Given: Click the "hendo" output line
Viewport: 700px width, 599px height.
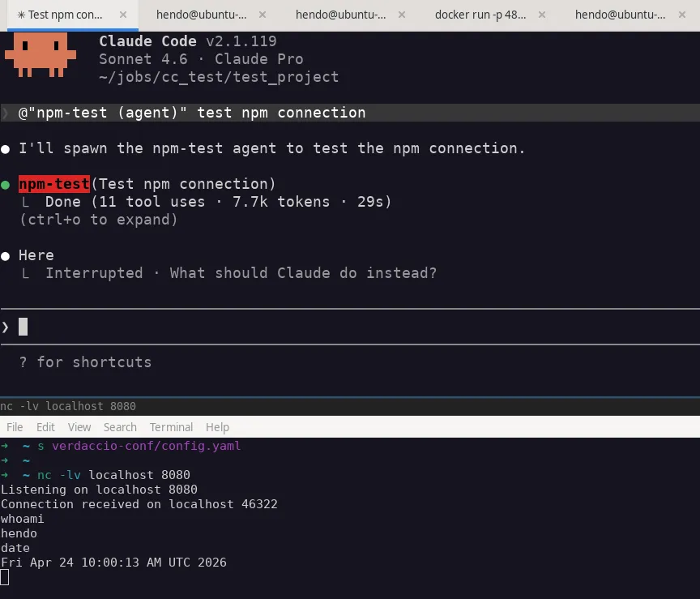Looking at the screenshot, I should pos(19,533).
